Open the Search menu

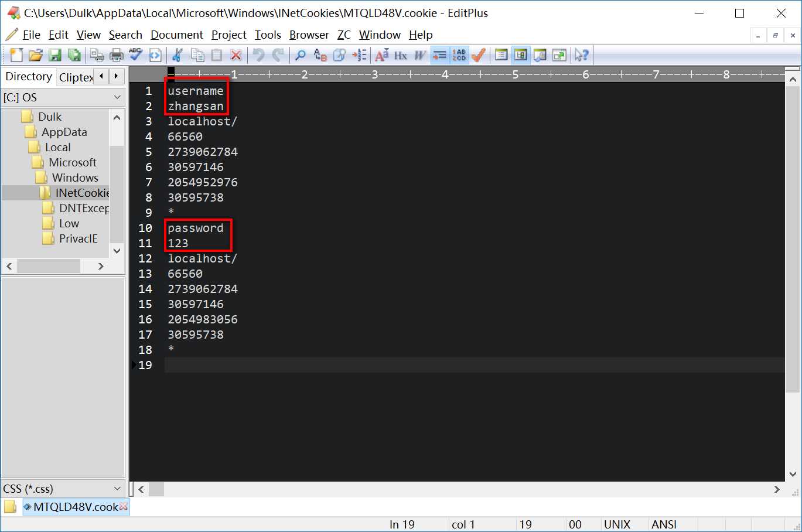tap(125, 35)
